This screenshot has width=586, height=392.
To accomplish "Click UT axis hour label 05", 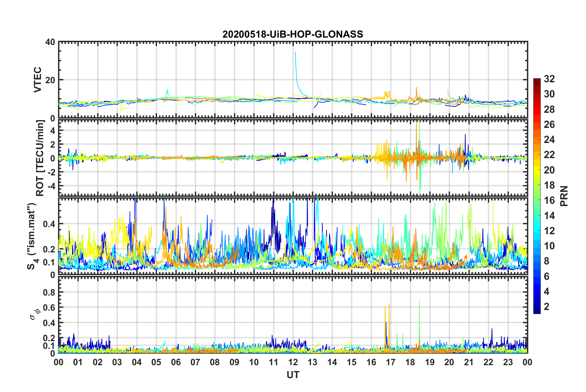I will coord(156,362).
